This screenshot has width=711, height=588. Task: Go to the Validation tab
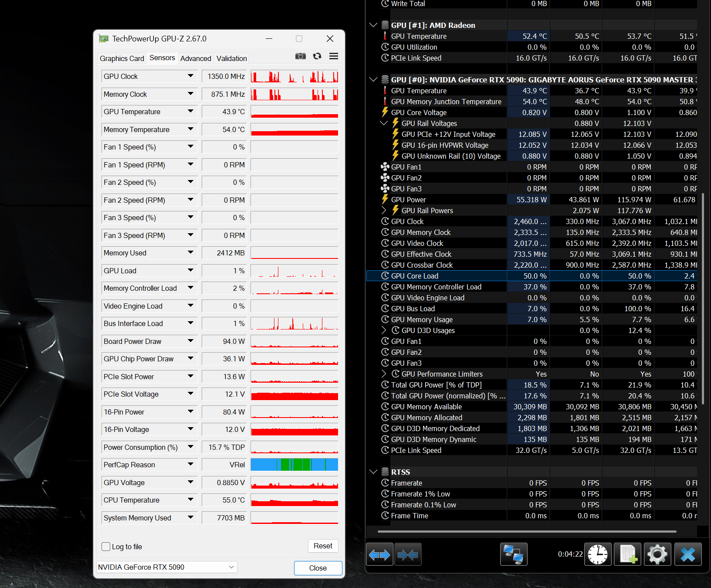coord(232,58)
